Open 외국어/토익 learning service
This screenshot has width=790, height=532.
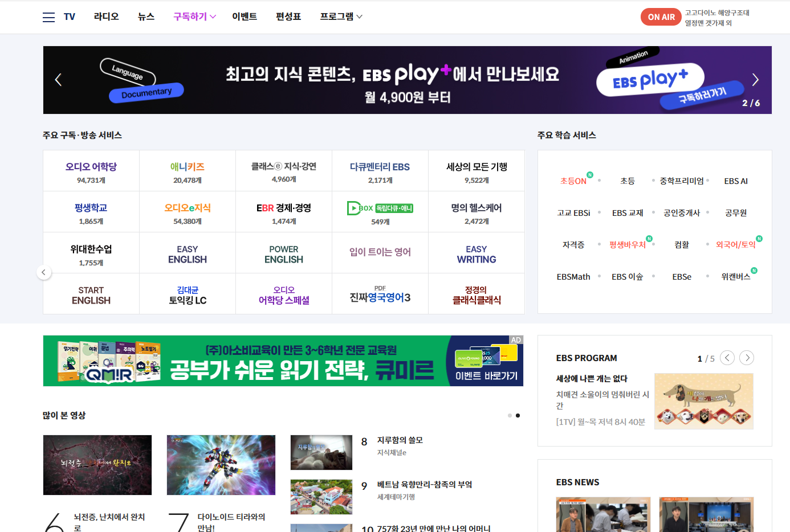736,244
